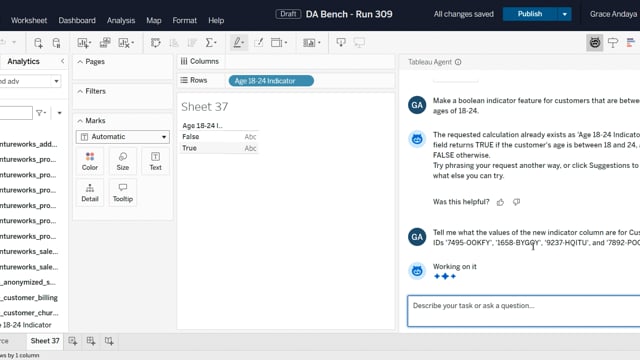Collapse the data pane with the chevron
Viewport: 640px width, 360px height.
62,61
